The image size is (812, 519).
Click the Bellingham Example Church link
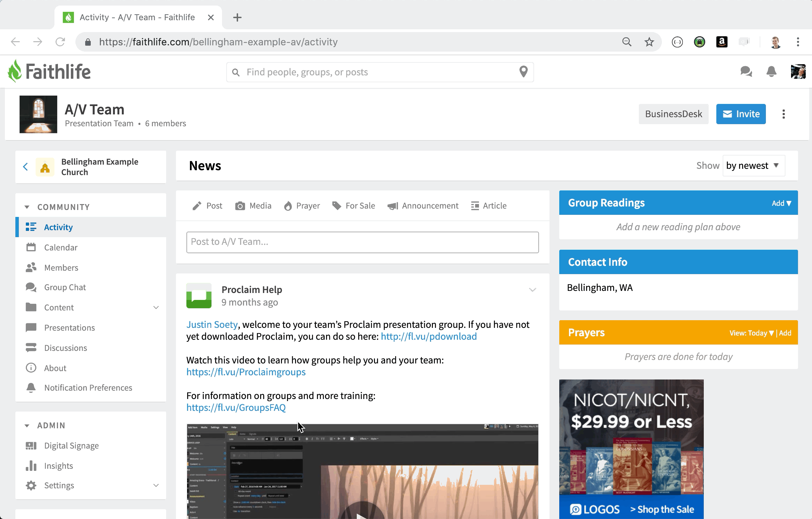coord(100,167)
